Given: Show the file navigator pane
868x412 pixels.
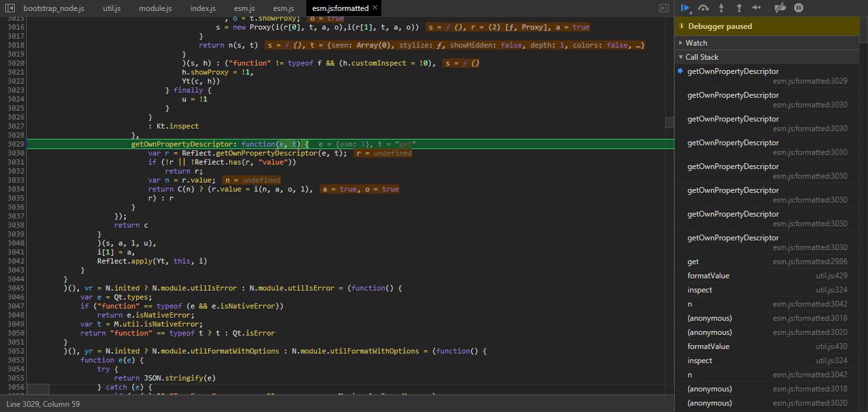Looking at the screenshot, I should pos(8,8).
